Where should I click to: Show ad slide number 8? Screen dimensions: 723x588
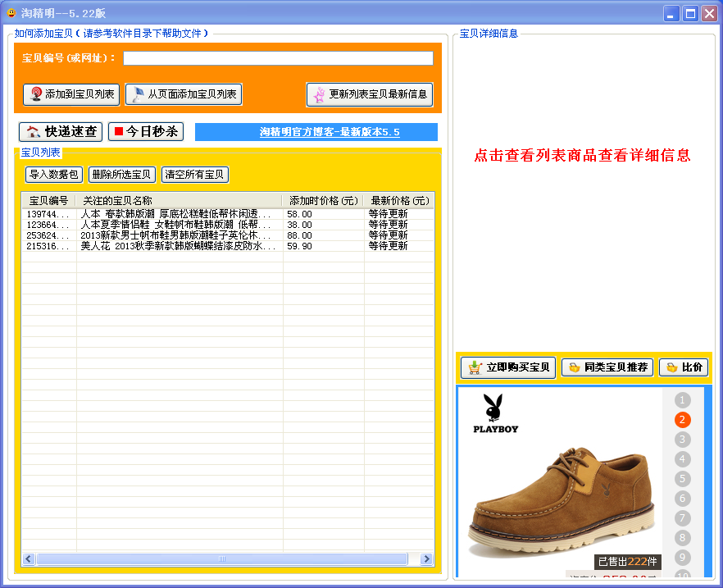pyautogui.click(x=682, y=537)
